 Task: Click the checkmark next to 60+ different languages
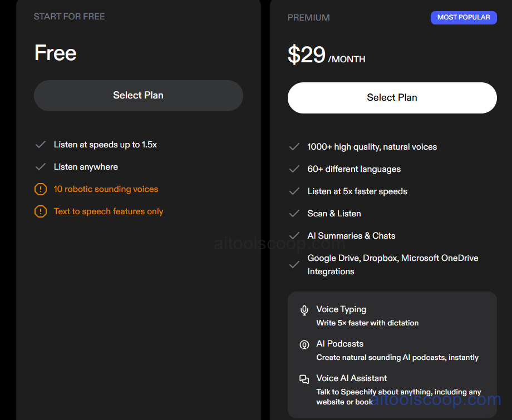tap(294, 169)
